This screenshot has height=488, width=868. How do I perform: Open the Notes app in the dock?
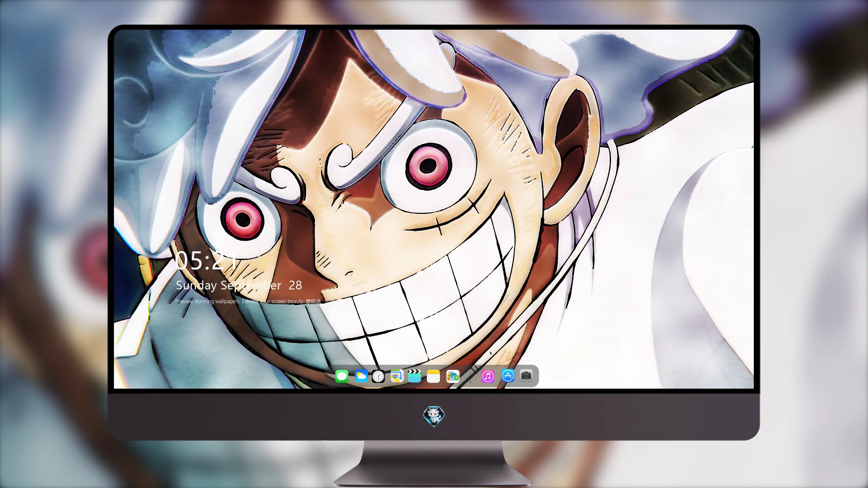tap(433, 376)
